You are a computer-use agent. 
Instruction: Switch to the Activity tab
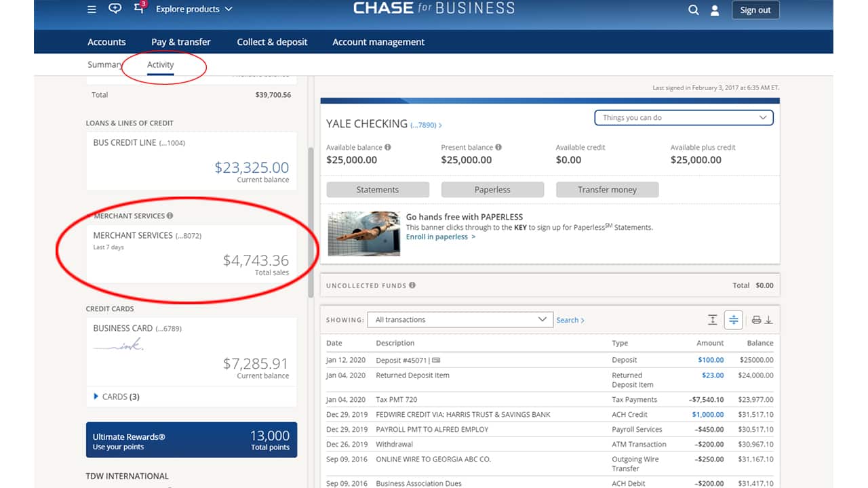[161, 65]
